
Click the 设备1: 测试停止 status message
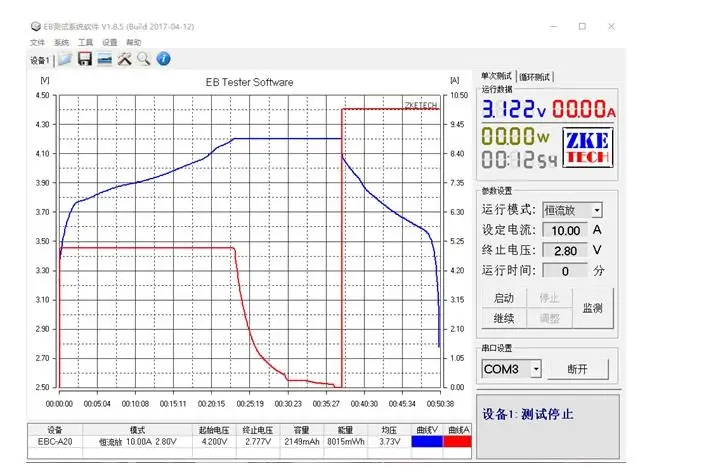tap(528, 414)
